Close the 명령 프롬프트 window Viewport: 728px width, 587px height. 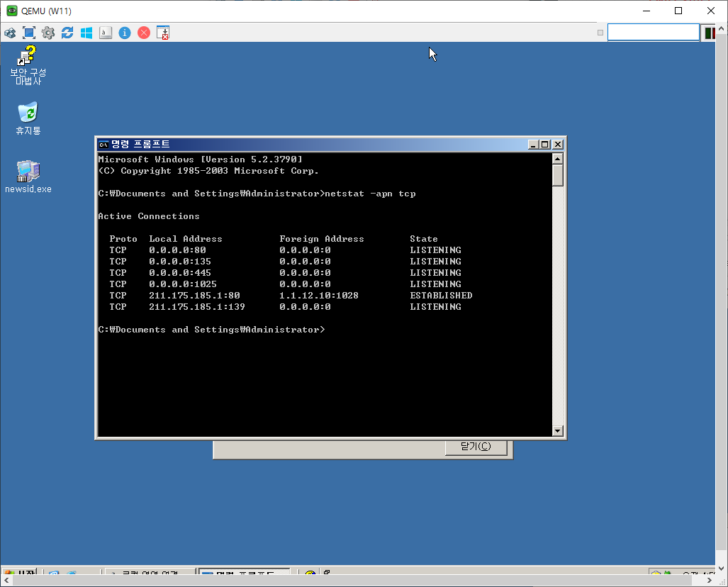tap(558, 145)
